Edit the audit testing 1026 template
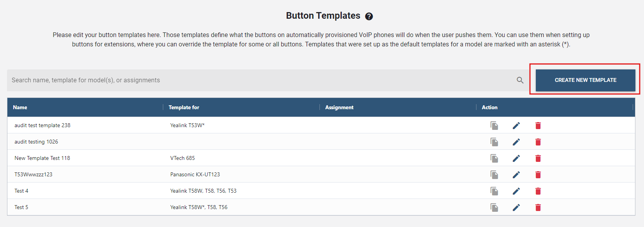Image resolution: width=644 pixels, height=227 pixels. pos(516,142)
